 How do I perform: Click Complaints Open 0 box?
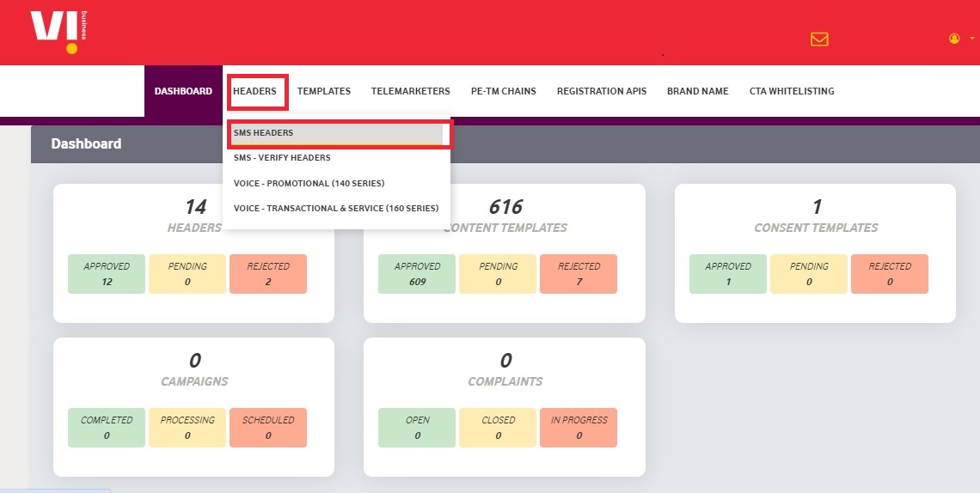[417, 428]
